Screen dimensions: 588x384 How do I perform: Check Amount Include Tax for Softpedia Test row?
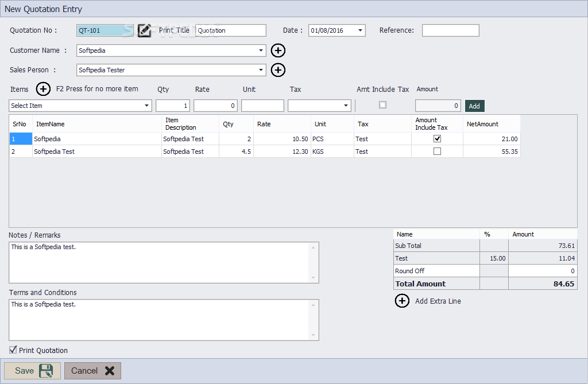(x=437, y=152)
